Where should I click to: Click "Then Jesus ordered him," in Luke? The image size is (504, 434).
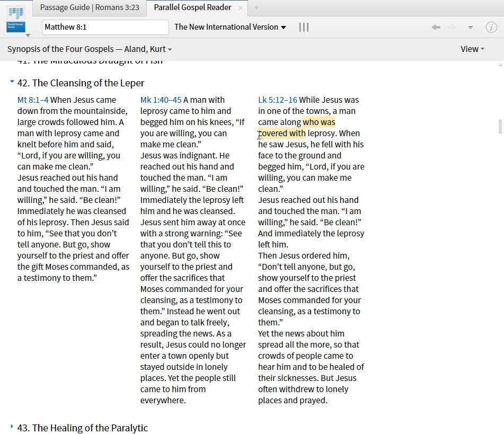click(304, 256)
